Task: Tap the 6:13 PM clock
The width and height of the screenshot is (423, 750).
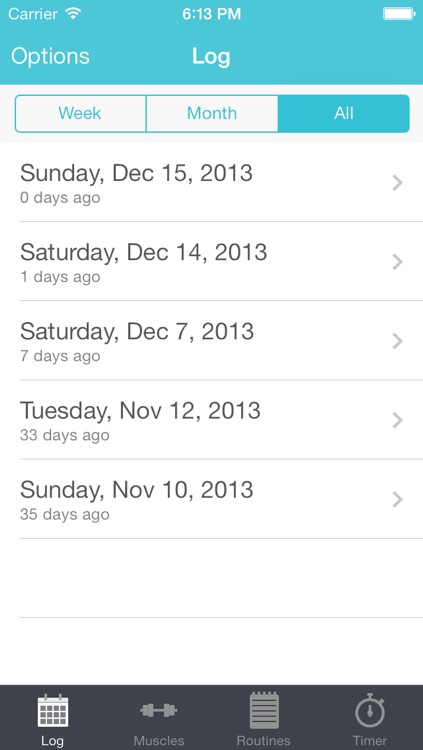Action: pyautogui.click(x=212, y=14)
